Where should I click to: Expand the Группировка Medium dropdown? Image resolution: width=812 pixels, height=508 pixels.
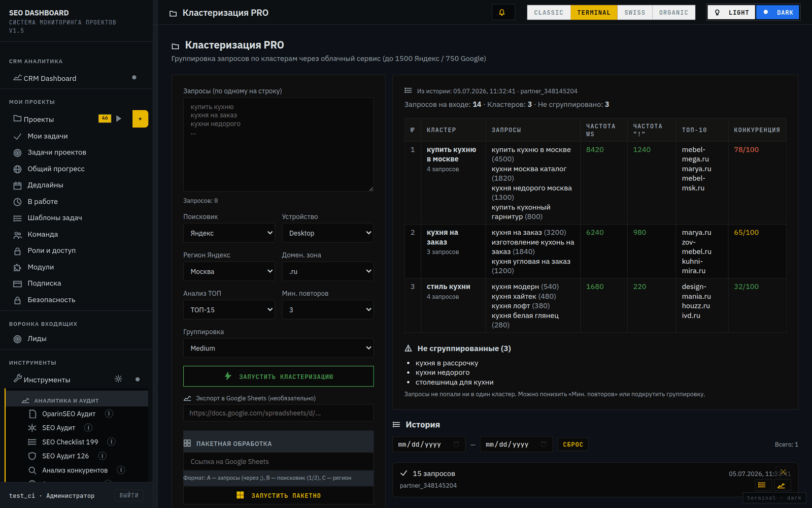coord(278,348)
